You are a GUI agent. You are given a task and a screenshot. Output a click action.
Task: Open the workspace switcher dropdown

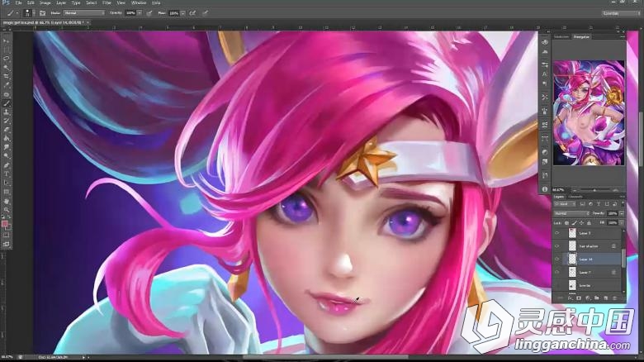tap(622, 13)
